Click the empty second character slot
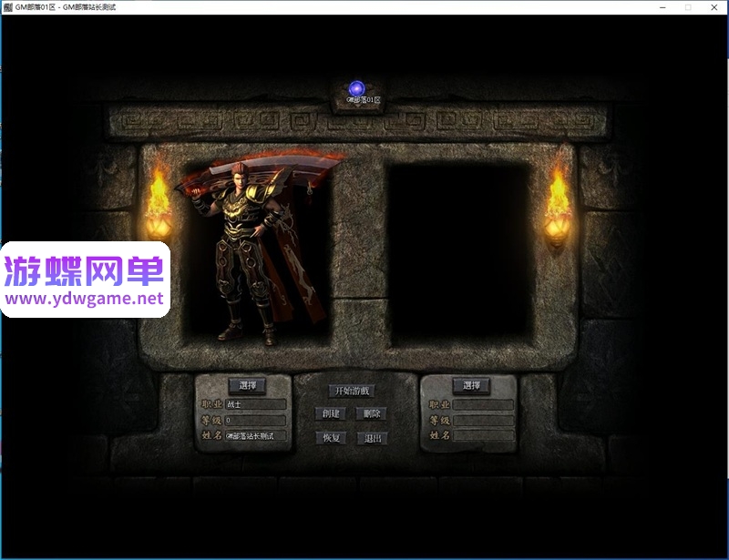This screenshot has width=729, height=560. point(460,254)
